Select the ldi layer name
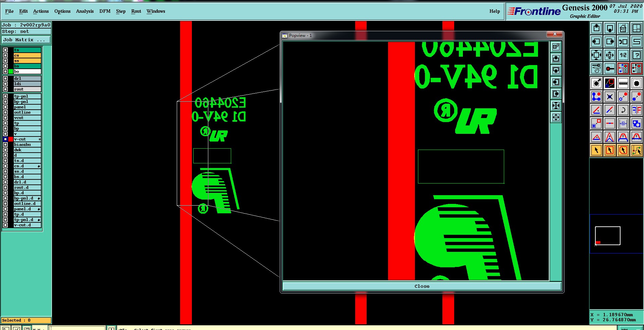644x330 pixels. tap(27, 84)
